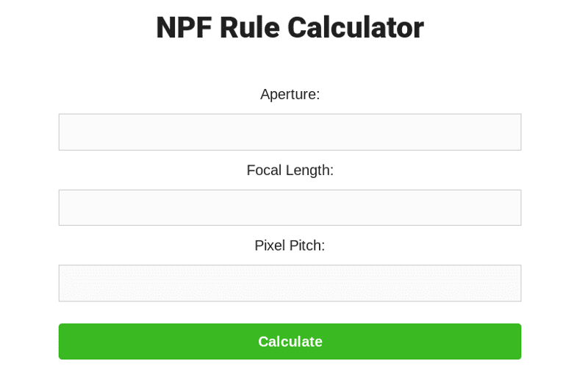Click the Focal Length label text
588x369 pixels.
[x=290, y=171]
